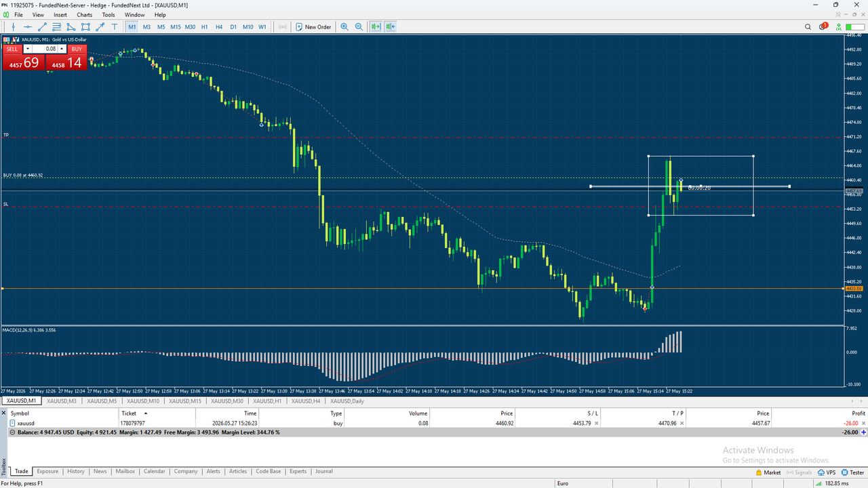Click the blue plus beside total profit
Viewport: 868px width, 488px height.
click(864, 432)
